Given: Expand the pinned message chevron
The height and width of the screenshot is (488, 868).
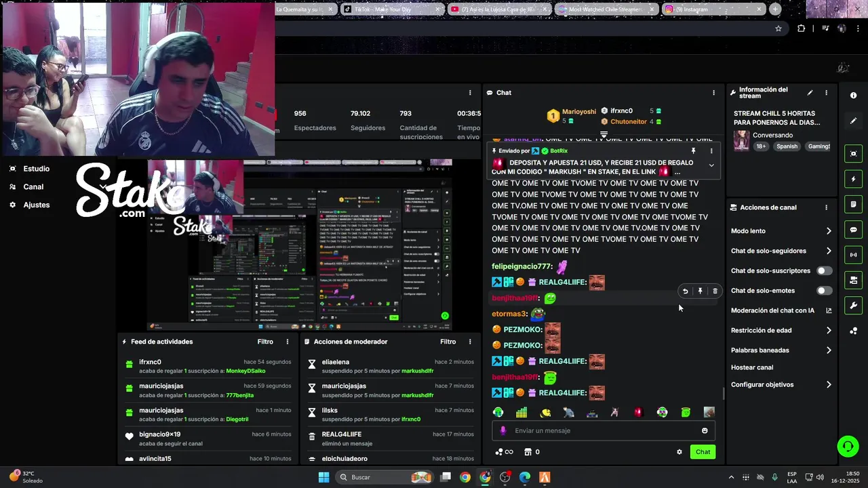Looking at the screenshot, I should [x=711, y=165].
